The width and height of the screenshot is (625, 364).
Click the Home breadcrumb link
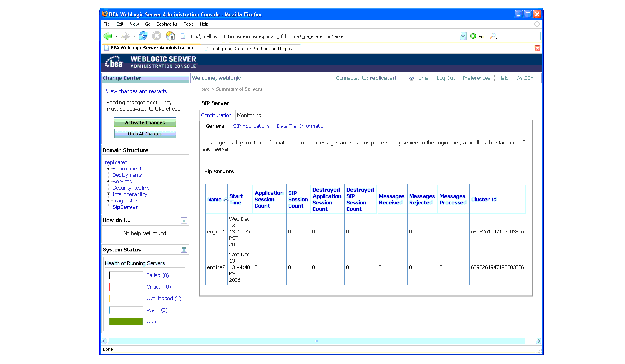[x=204, y=89]
